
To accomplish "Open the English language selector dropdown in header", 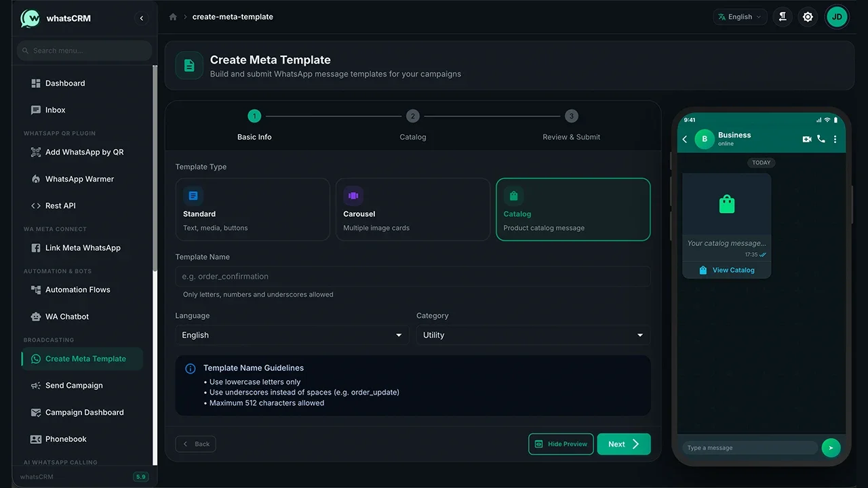I will 740,17.
